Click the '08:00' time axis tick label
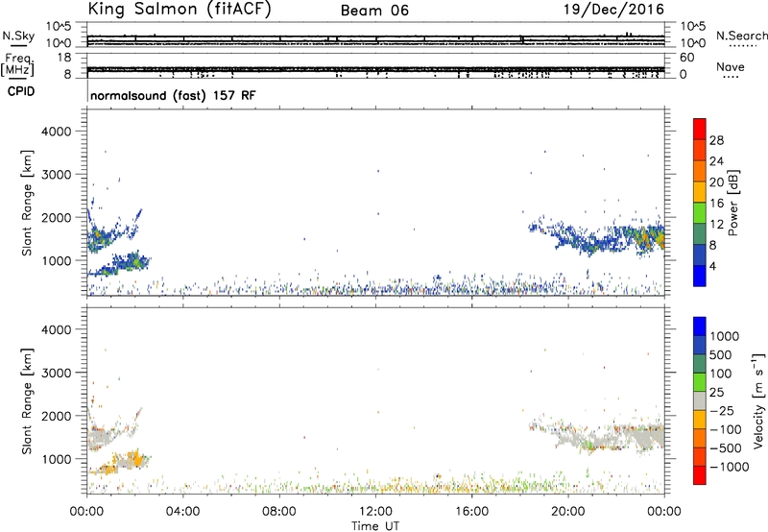Image resolution: width=768 pixels, height=532 pixels. (x=279, y=512)
